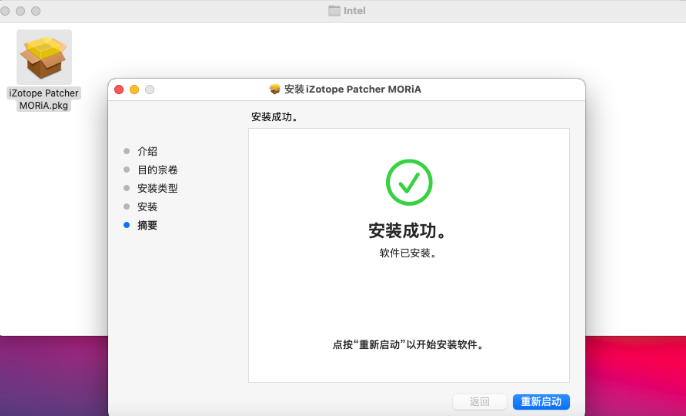Minimize the installer with yellow button
Image resolution: width=686 pixels, height=416 pixels.
point(134,90)
